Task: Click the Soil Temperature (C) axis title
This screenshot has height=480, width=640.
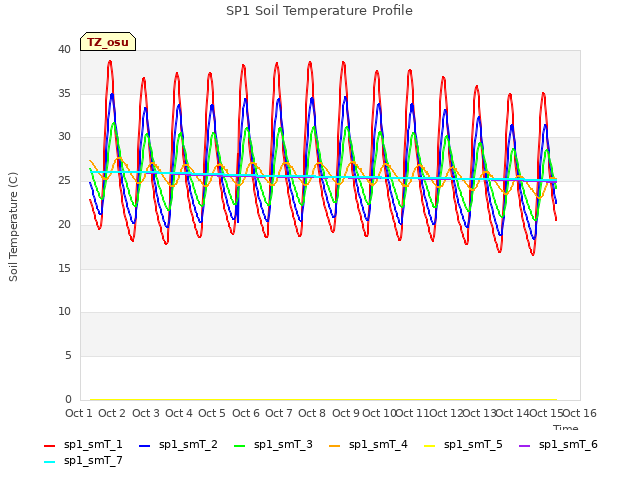Action: tap(13, 227)
